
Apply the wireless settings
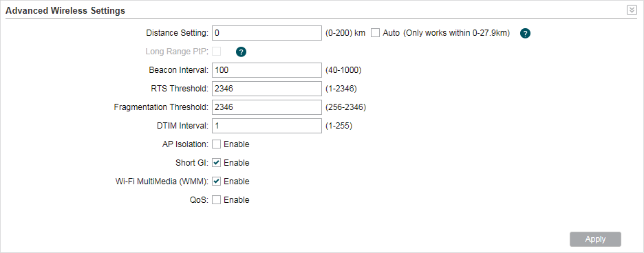tap(595, 239)
